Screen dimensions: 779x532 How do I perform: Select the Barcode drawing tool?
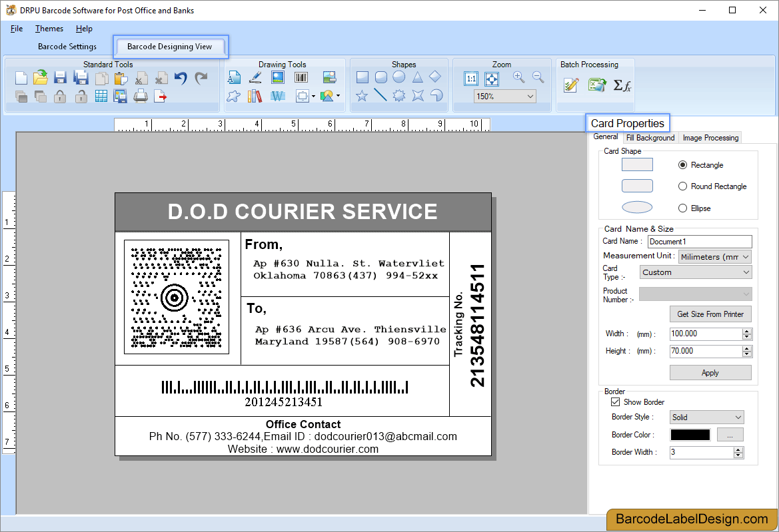click(x=301, y=77)
